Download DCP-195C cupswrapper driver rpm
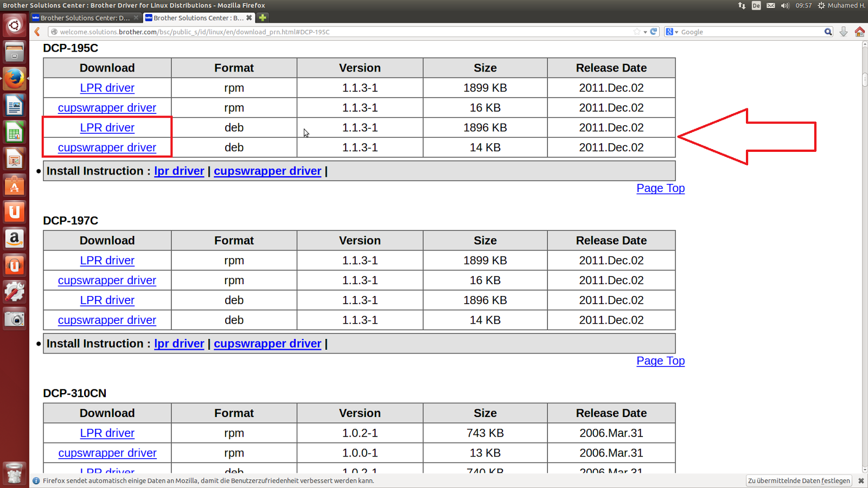Screen dimensions: 868x488 click(107, 108)
